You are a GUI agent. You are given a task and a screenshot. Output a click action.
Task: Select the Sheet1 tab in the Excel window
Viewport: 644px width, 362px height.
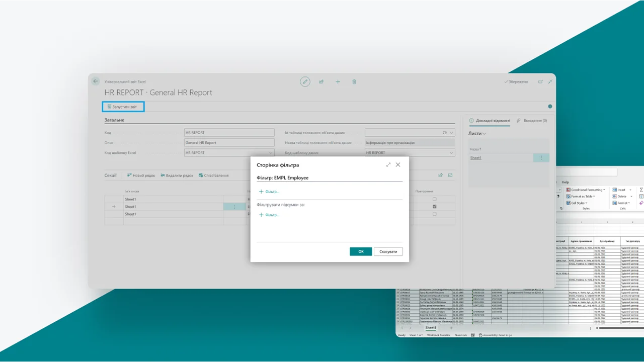tap(430, 327)
